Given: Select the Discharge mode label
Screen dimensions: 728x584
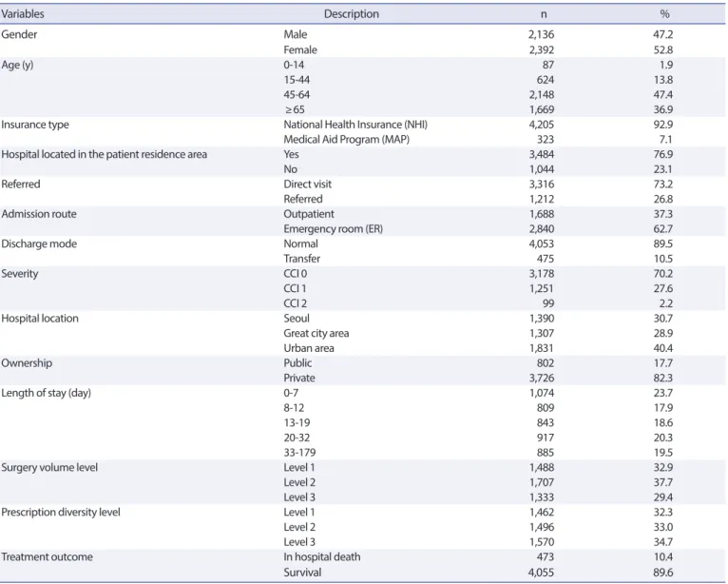Looking at the screenshot, I should [x=39, y=243].
